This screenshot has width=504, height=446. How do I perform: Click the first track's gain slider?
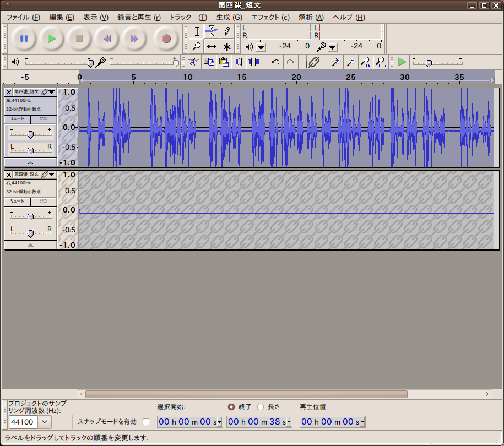(x=31, y=134)
